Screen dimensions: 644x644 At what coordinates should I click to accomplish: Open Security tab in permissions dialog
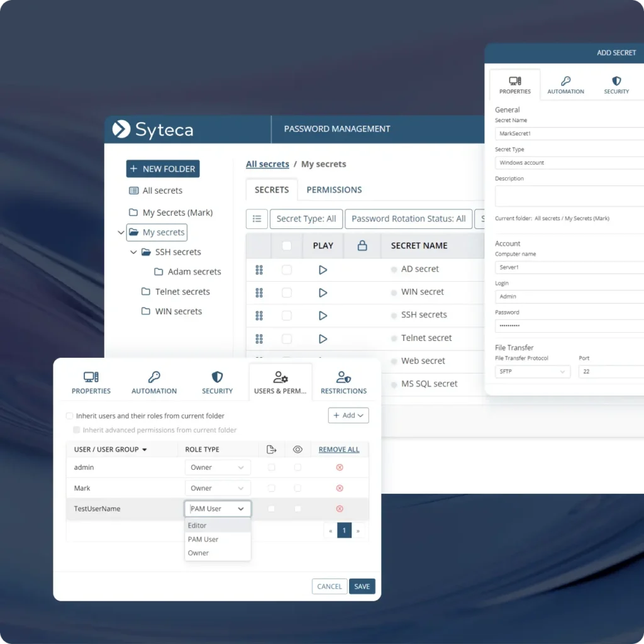tap(217, 382)
